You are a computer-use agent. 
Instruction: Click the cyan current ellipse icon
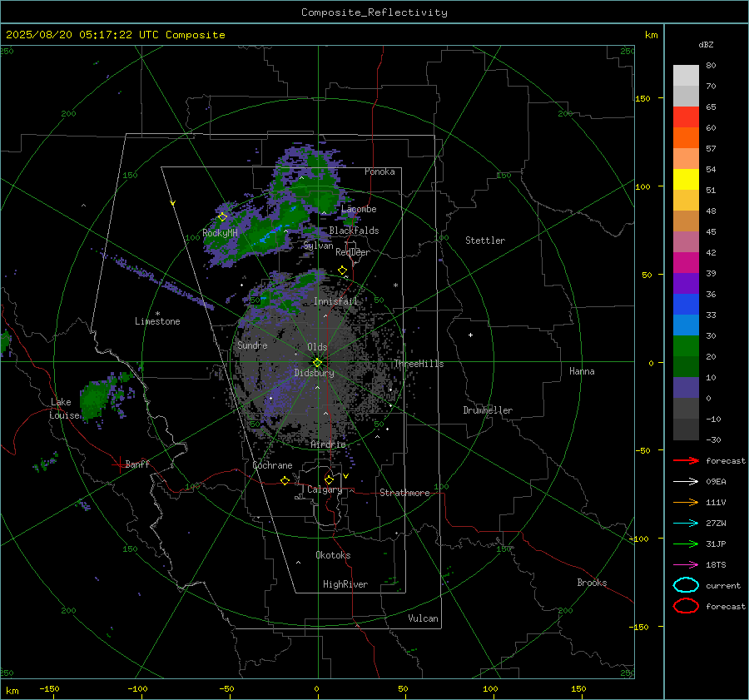click(686, 585)
